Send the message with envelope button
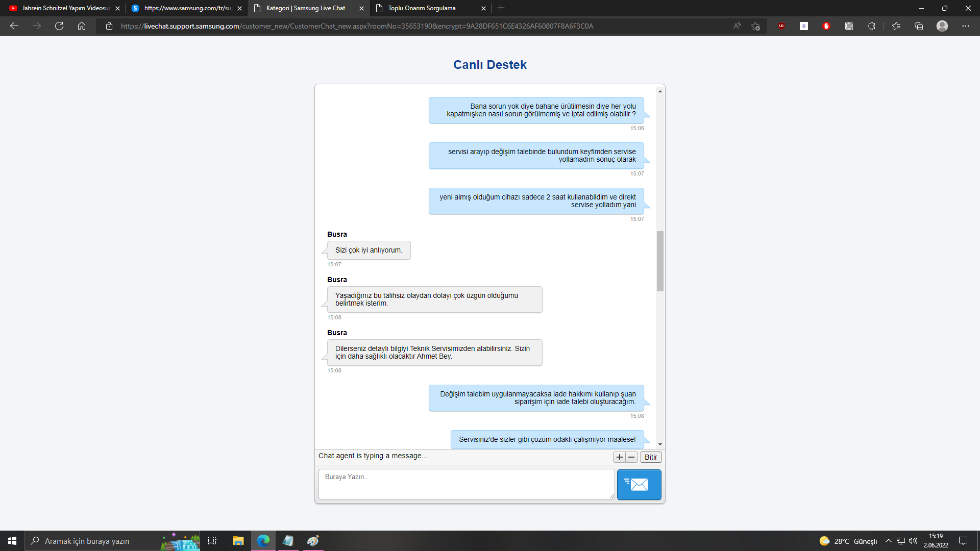This screenshot has height=551, width=980. click(639, 484)
